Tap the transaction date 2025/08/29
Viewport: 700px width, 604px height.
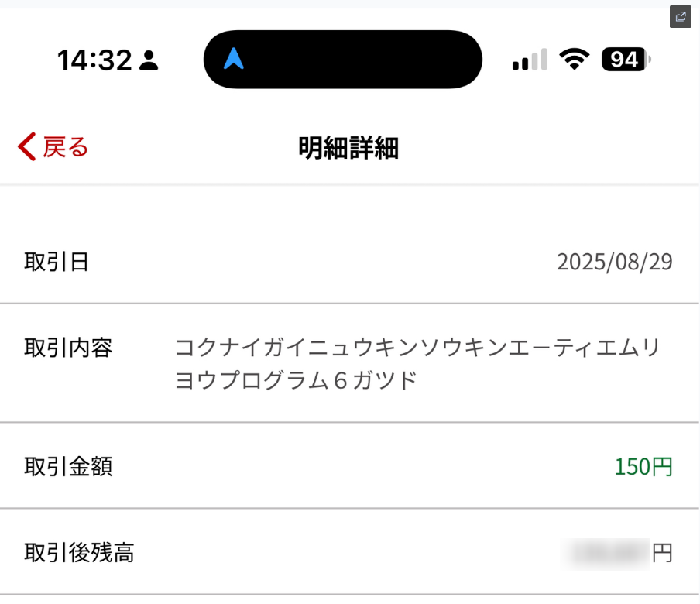(614, 263)
